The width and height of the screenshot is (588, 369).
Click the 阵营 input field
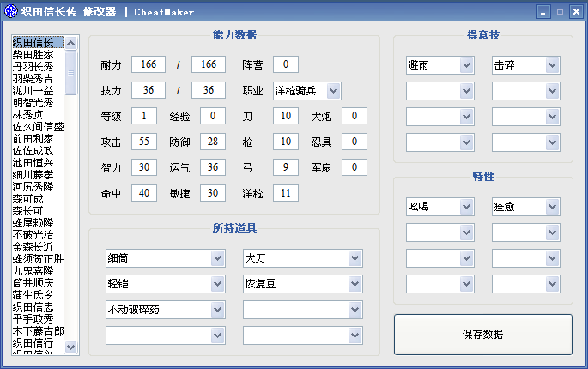pyautogui.click(x=286, y=64)
